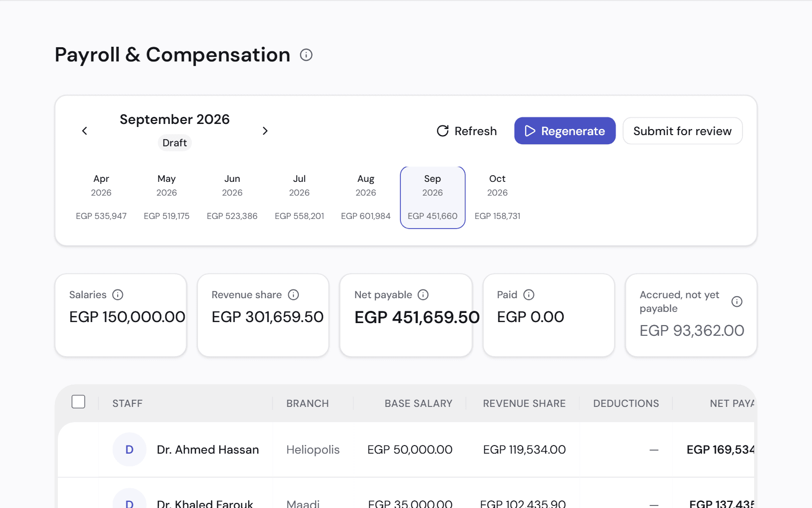Screen dimensions: 812x508
Task: Go to previous month with left chevron
Action: click(85, 131)
